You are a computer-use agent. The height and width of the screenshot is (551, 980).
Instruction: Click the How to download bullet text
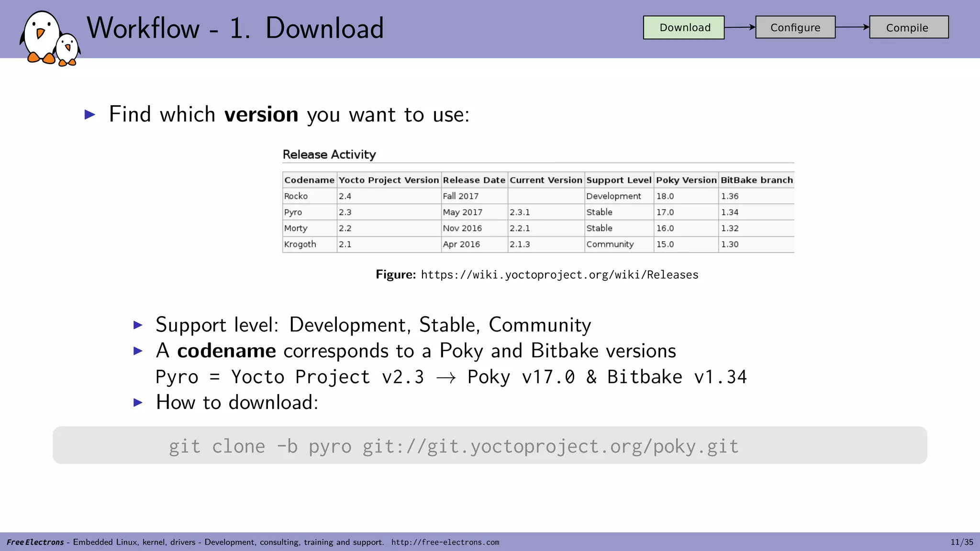coord(237,402)
